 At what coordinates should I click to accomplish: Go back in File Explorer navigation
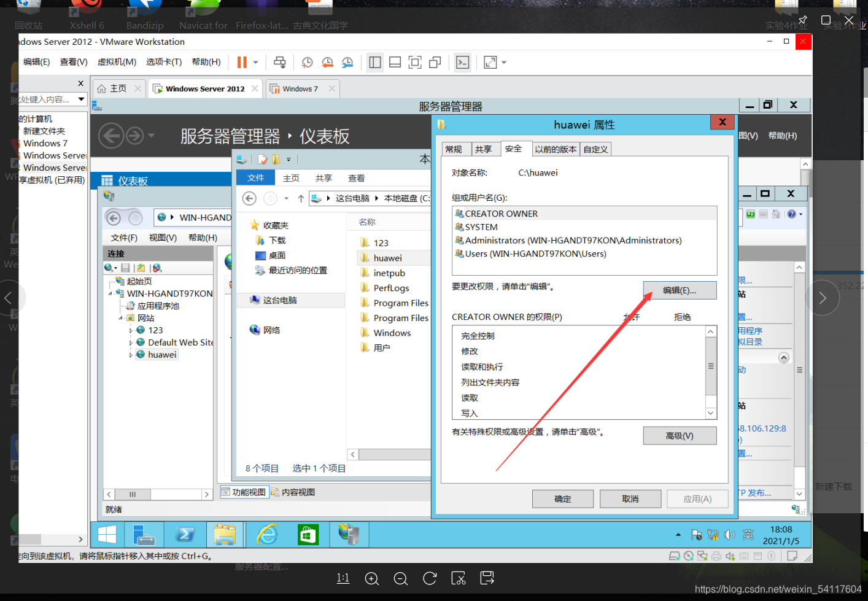[x=249, y=198]
